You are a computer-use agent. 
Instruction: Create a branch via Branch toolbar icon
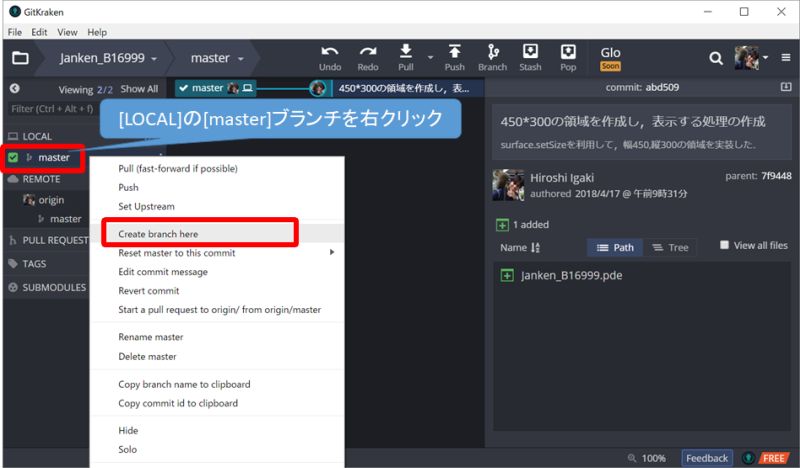(493, 51)
